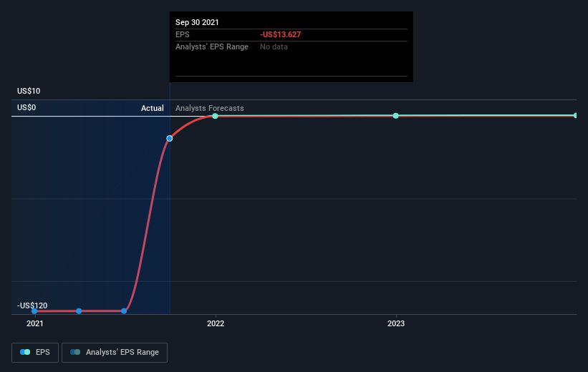
Task: Click the EPS legend color icon
Action: click(x=25, y=352)
